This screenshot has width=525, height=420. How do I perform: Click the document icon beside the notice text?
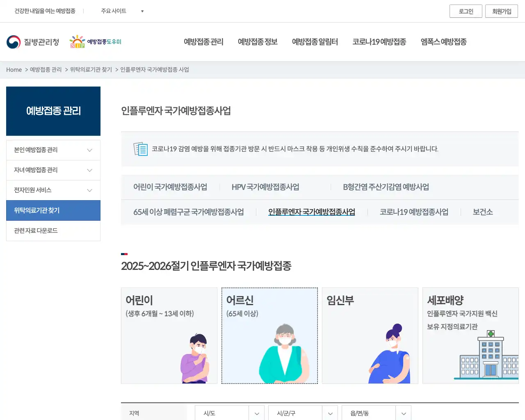pos(141,149)
